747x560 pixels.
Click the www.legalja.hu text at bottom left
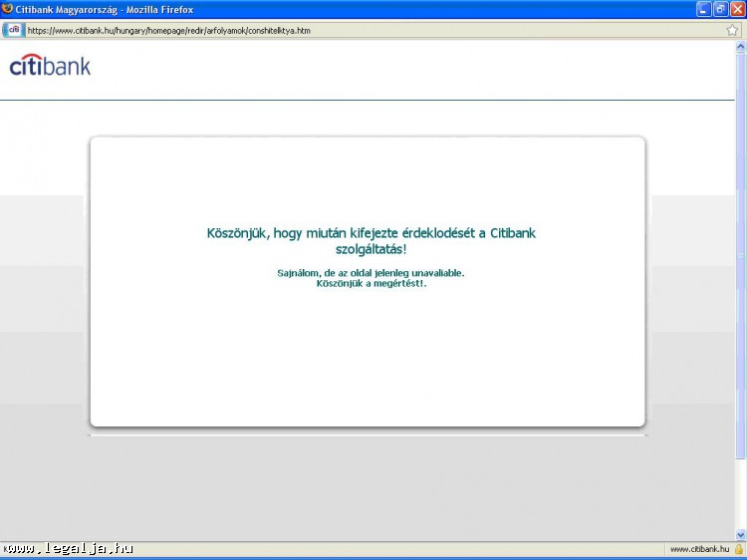pos(68,548)
